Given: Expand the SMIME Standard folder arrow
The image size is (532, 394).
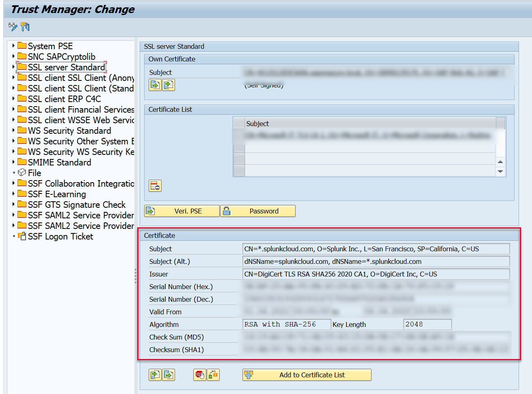Looking at the screenshot, I should [13, 162].
